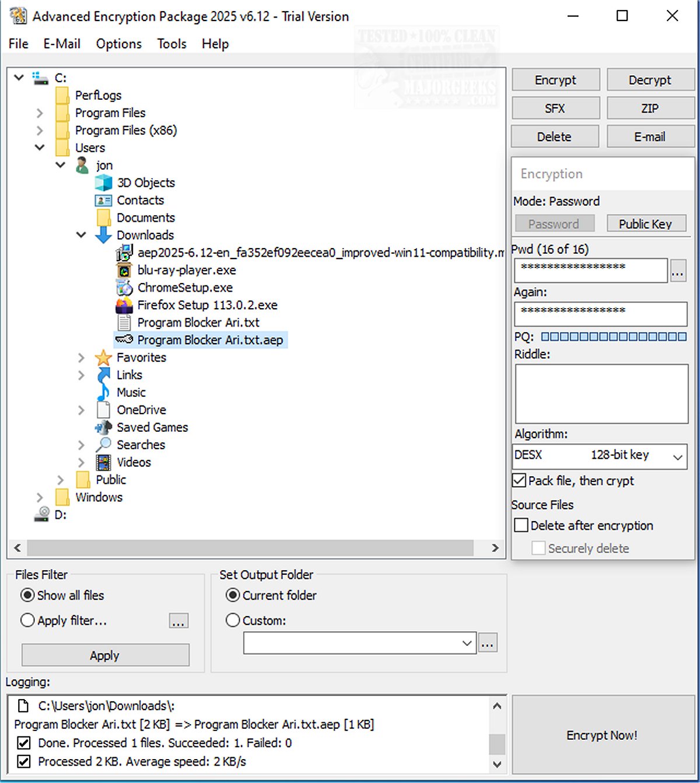Toggle the 'Done. Processed 1 files' log checkbox
The width and height of the screenshot is (700, 783).
click(x=24, y=743)
